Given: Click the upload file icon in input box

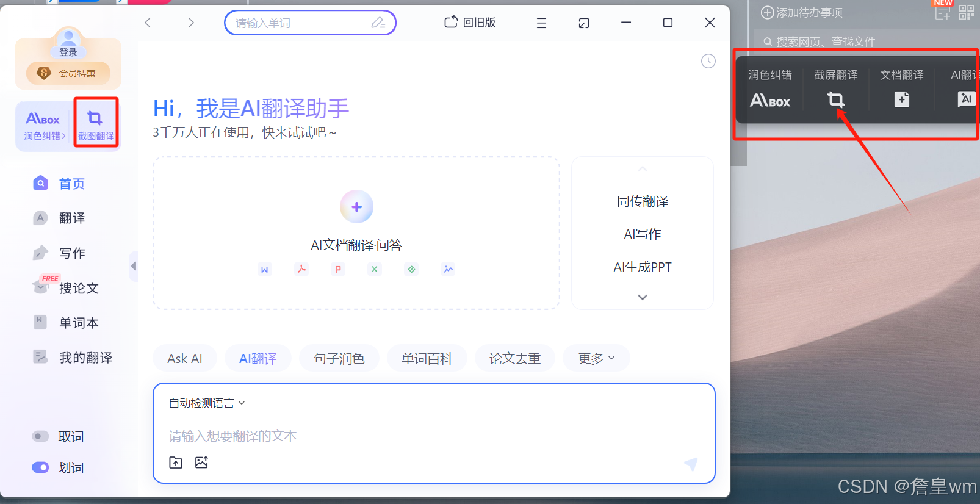Looking at the screenshot, I should click(x=176, y=463).
